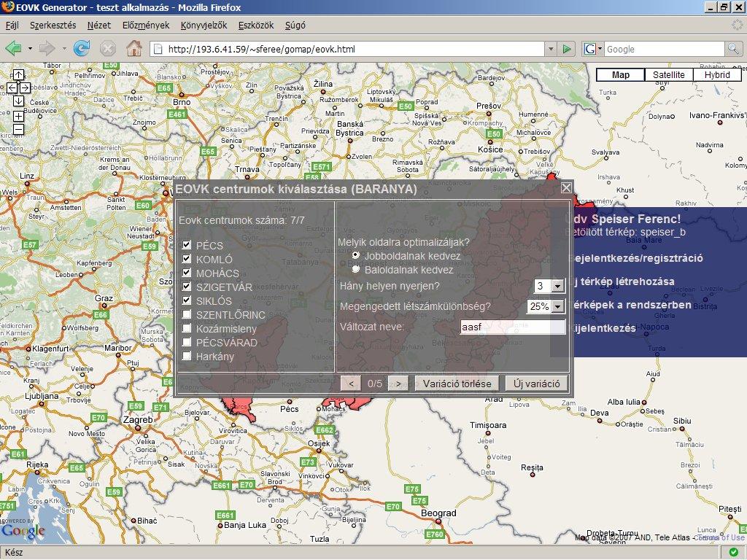Click the green status icon in status bar
The image size is (747, 560).
[x=734, y=553]
